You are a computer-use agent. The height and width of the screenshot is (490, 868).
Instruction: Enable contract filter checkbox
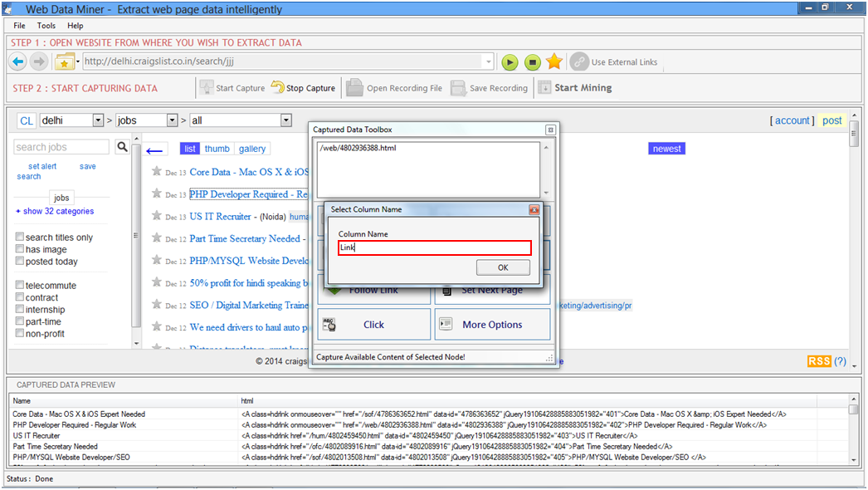(x=20, y=297)
